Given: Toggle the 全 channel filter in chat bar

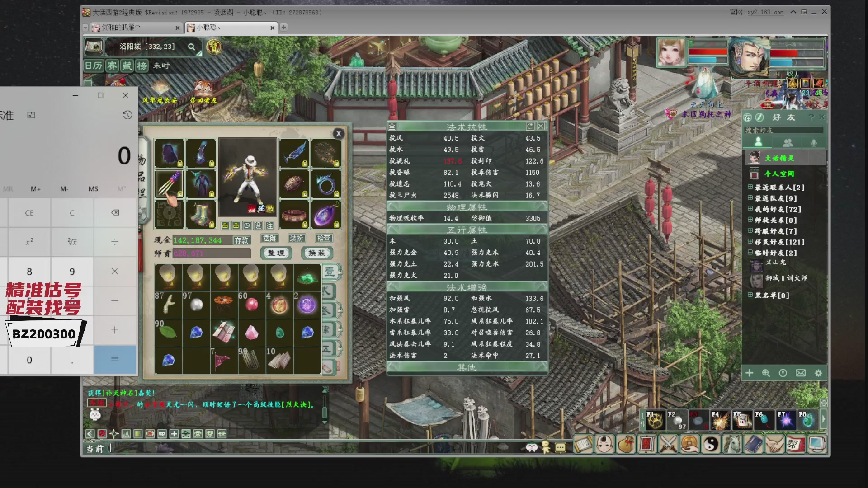Looking at the screenshot, I should (x=186, y=434).
